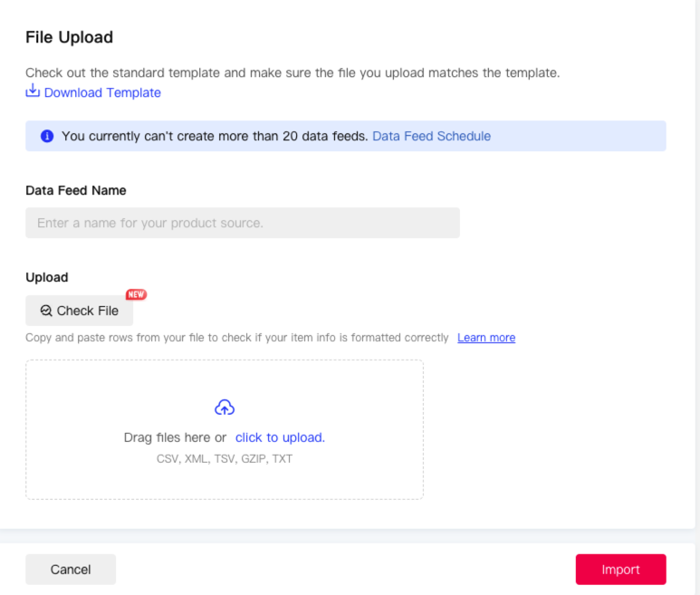Image resolution: width=700 pixels, height=595 pixels.
Task: Click the red NEW badge
Action: 136,294
